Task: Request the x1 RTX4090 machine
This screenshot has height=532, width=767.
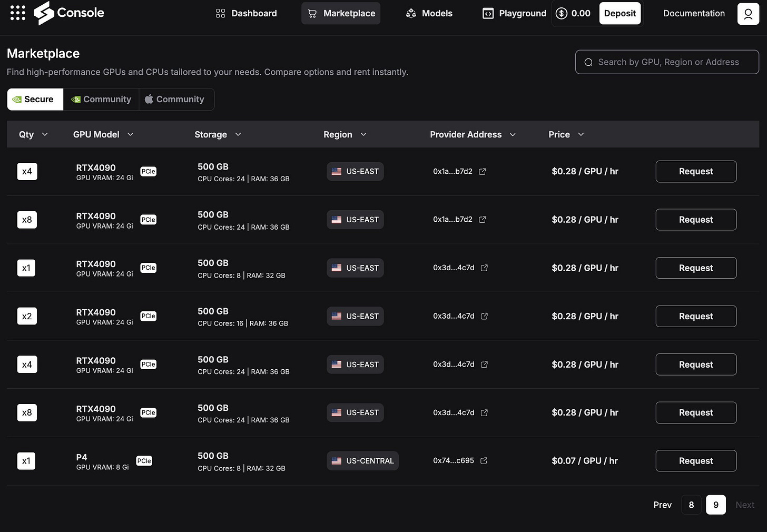Action: (x=696, y=268)
